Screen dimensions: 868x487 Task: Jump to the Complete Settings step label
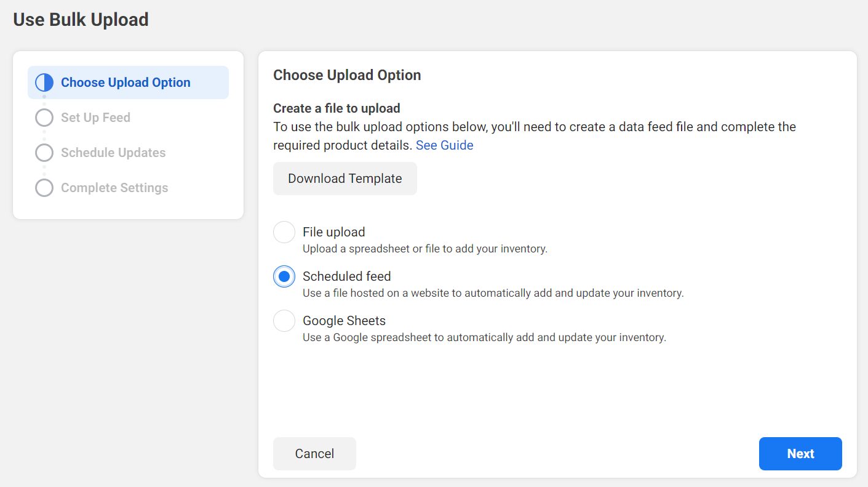tap(114, 188)
